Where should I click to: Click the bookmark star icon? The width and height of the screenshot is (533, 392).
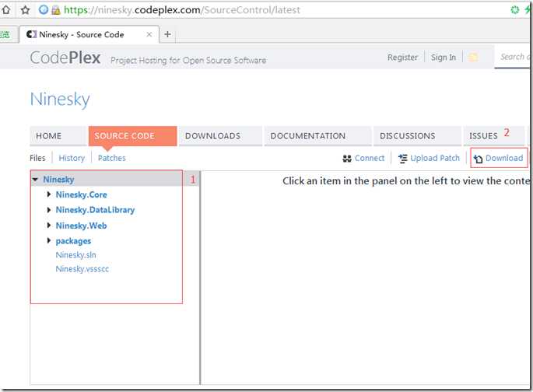click(x=25, y=10)
